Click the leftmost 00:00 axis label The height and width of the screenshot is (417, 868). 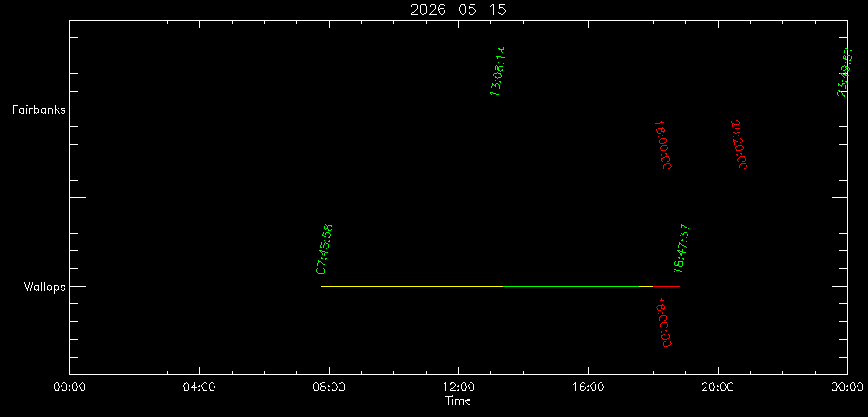click(x=69, y=388)
